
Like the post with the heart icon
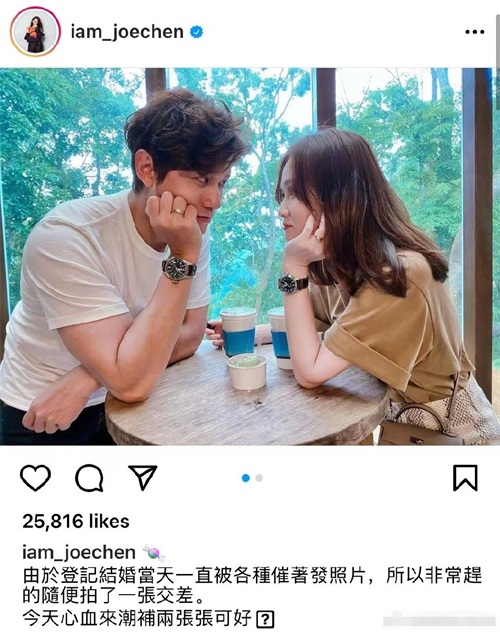coord(35,478)
